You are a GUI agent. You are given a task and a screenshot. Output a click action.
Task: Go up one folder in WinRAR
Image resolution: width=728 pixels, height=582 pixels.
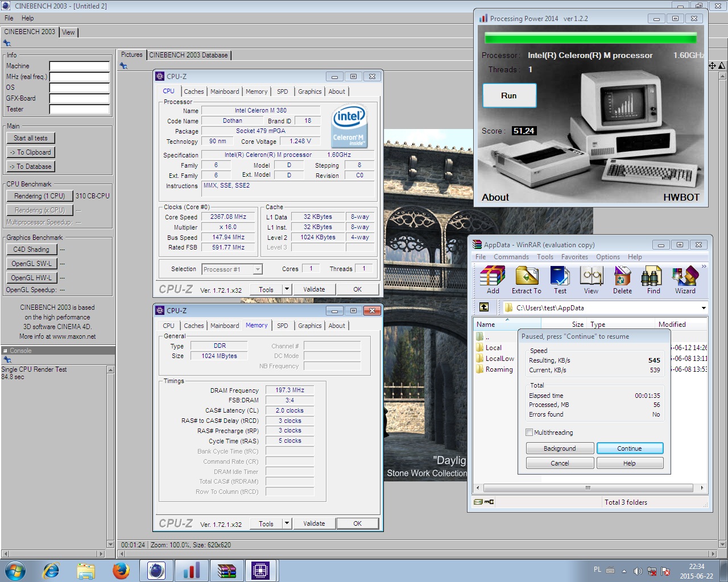pyautogui.click(x=484, y=307)
